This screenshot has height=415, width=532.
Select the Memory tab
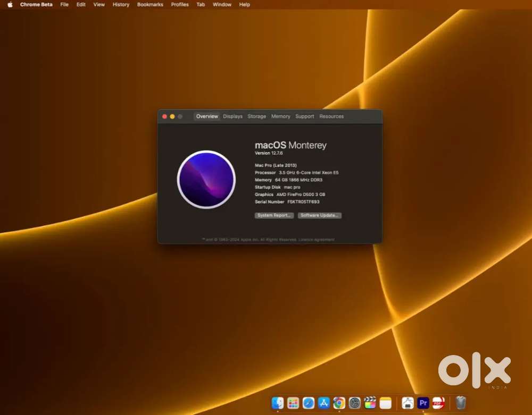280,116
